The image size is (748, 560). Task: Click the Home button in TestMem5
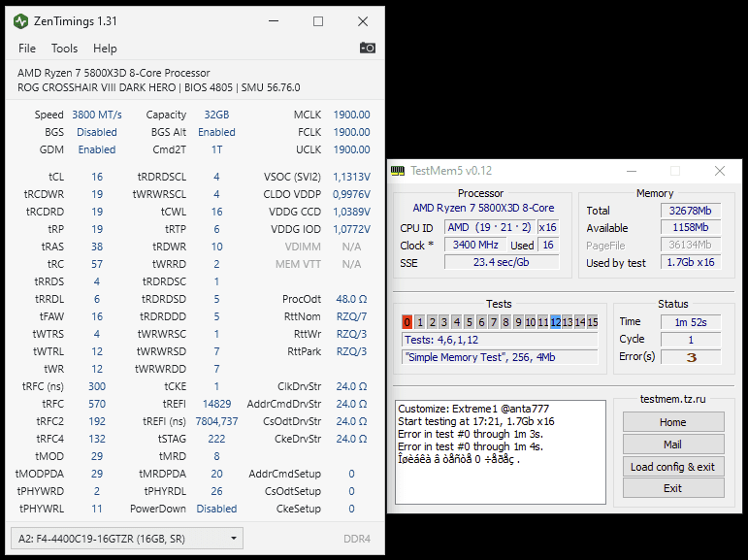(x=673, y=422)
